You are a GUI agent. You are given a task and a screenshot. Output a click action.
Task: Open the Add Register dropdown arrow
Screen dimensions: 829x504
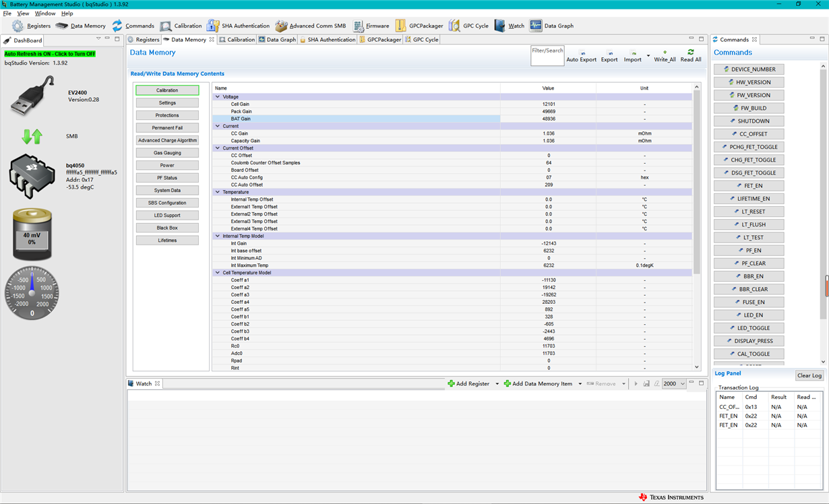497,384
